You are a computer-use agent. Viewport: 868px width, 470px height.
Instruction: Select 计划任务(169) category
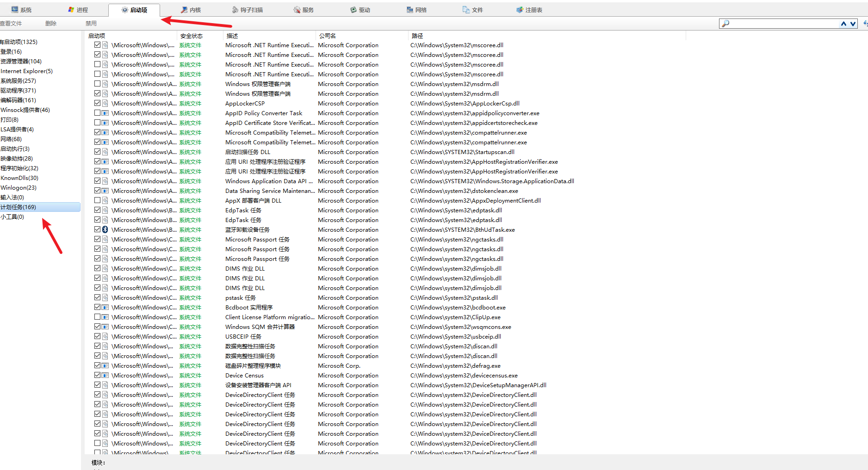coord(40,207)
